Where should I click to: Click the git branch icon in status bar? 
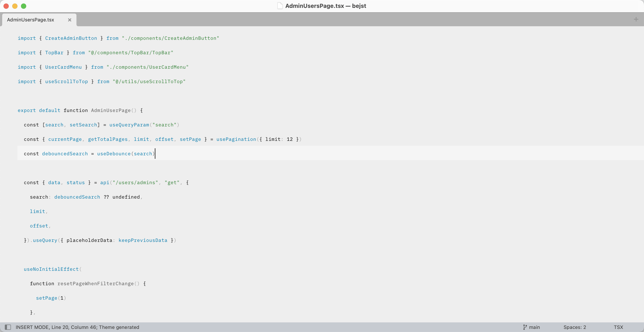(x=525, y=327)
